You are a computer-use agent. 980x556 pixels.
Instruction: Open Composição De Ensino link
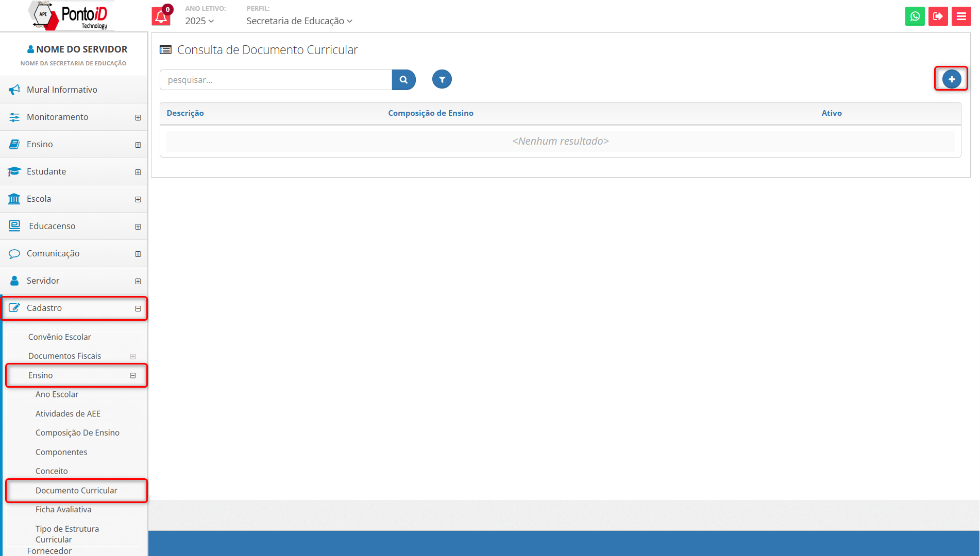77,433
